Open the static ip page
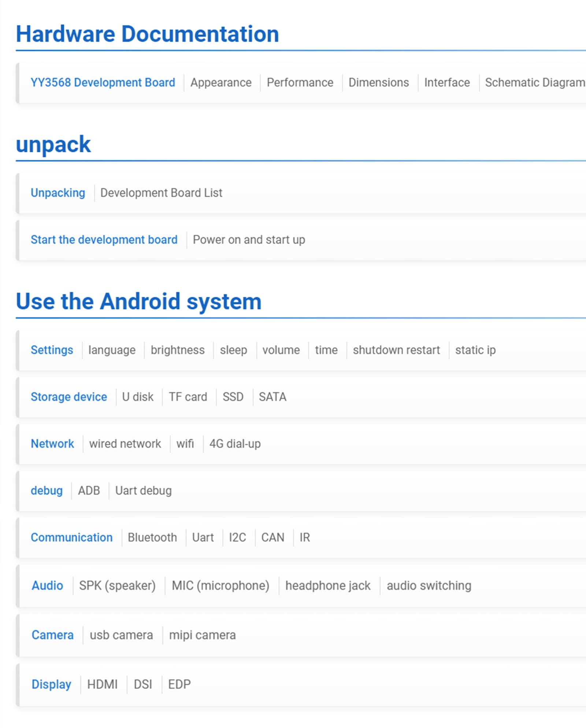 click(x=475, y=350)
